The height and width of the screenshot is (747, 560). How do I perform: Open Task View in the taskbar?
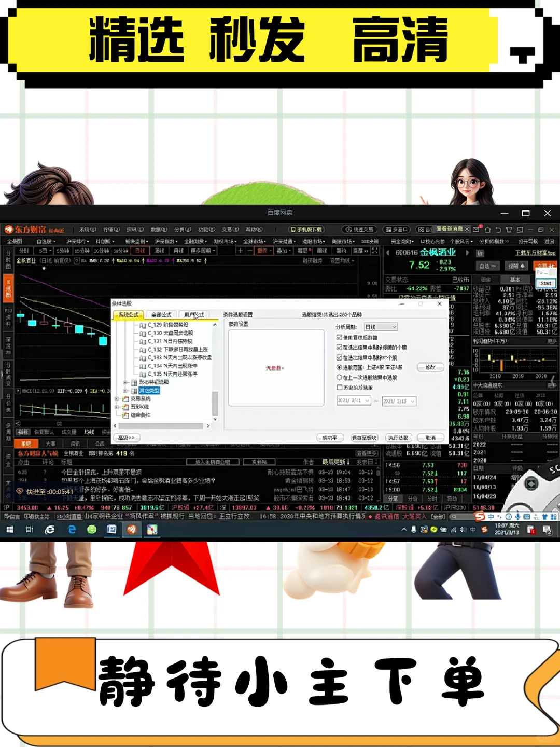30,530
